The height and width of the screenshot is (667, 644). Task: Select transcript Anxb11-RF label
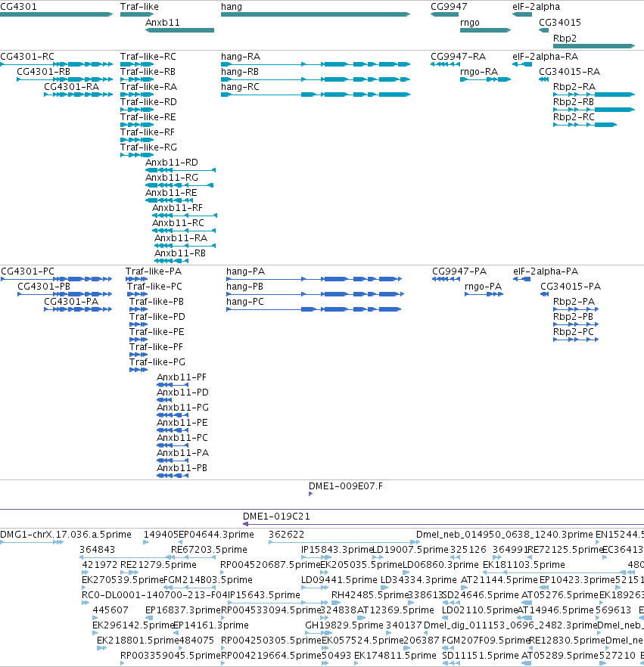177,207
